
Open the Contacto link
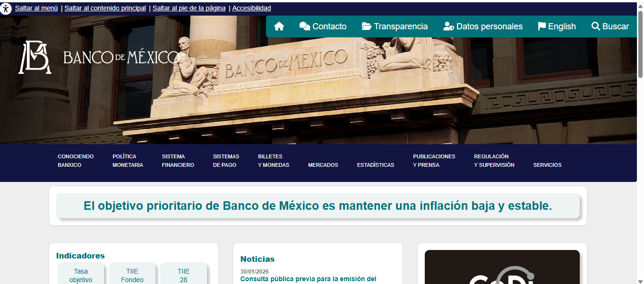tap(323, 26)
